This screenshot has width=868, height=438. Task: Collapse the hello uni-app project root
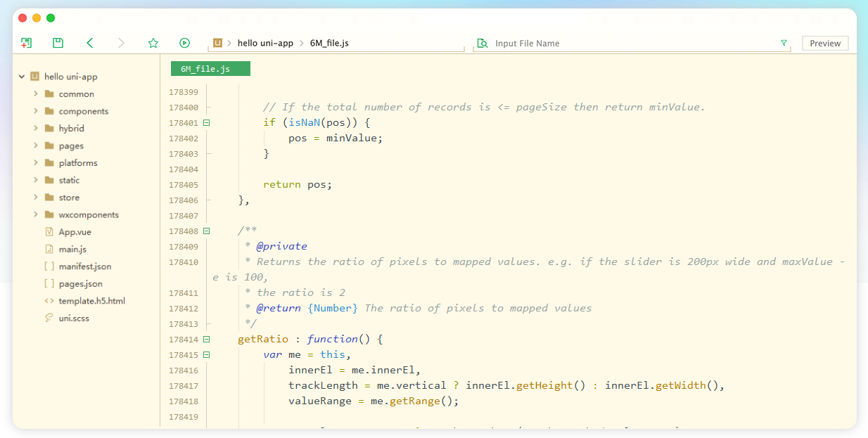(x=22, y=77)
